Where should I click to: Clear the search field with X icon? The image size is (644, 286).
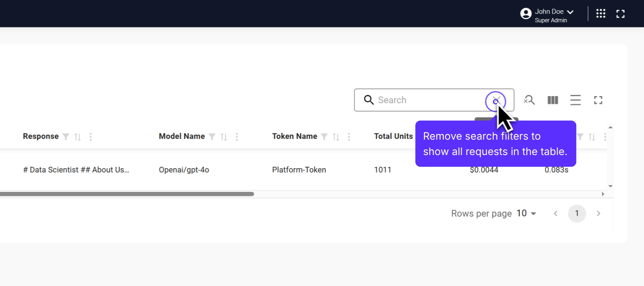(496, 100)
